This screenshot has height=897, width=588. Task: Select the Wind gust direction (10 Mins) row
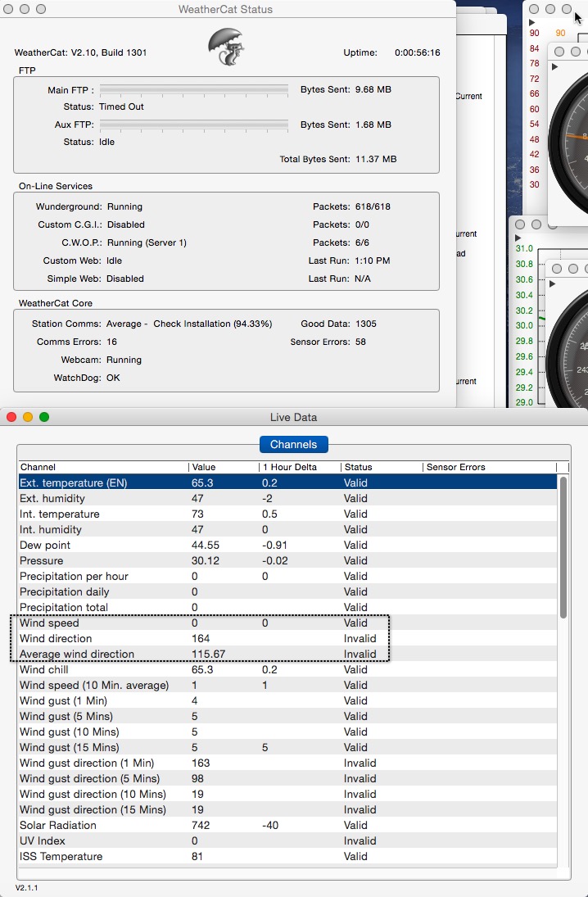click(287, 794)
